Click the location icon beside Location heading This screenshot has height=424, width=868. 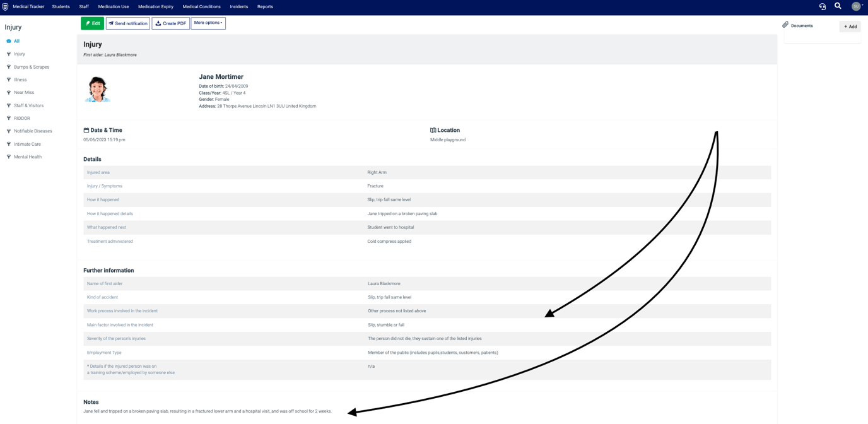(433, 130)
